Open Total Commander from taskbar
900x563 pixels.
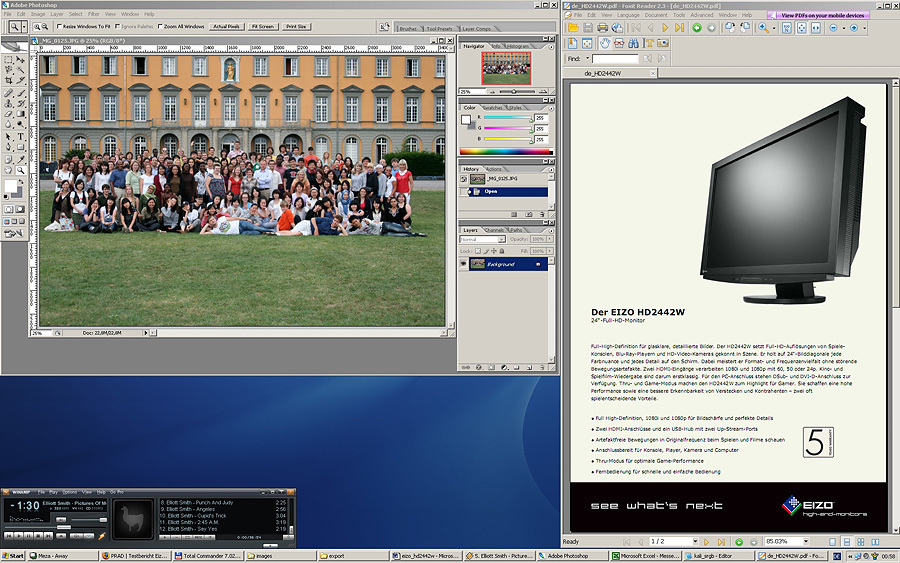pos(208,556)
